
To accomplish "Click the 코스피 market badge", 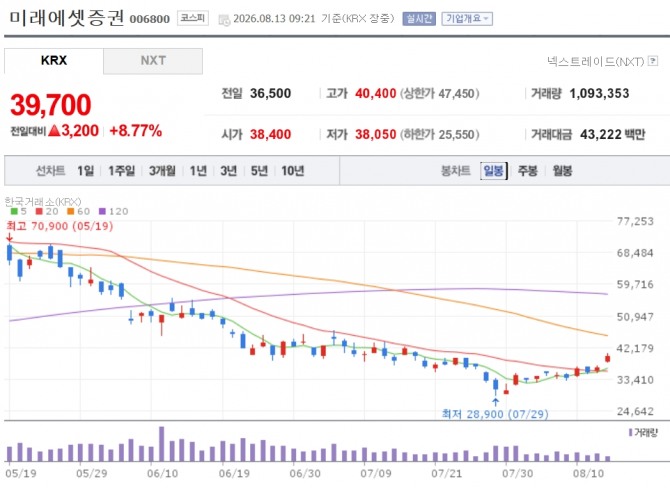I will pos(193,18).
